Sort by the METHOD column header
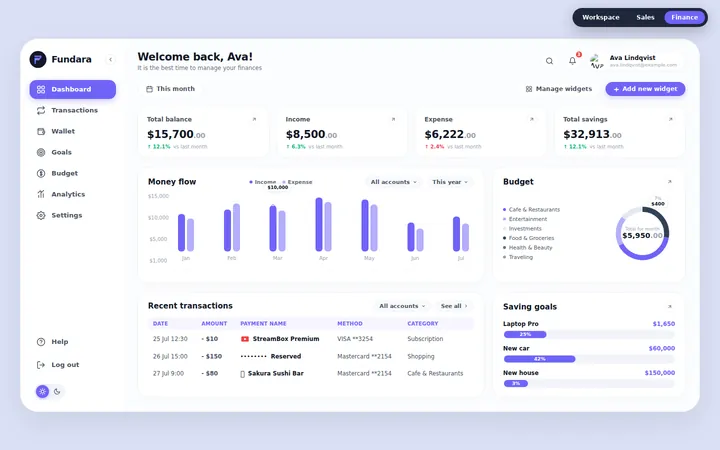The width and height of the screenshot is (720, 450). (x=350, y=324)
